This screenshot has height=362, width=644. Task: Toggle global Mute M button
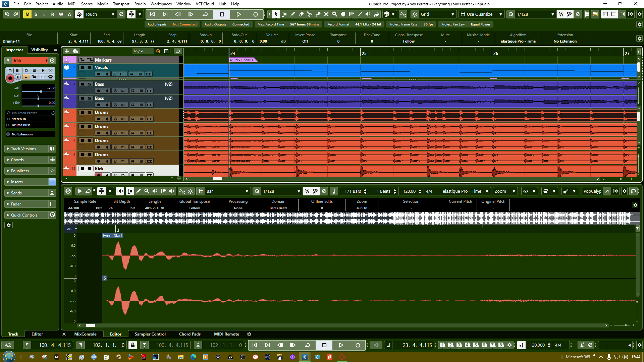click(27, 14)
